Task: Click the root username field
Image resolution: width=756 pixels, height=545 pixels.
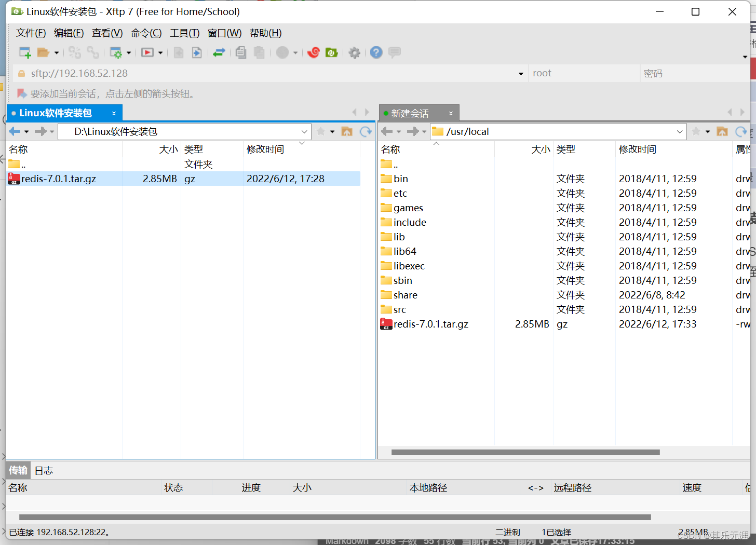Action: [x=584, y=73]
